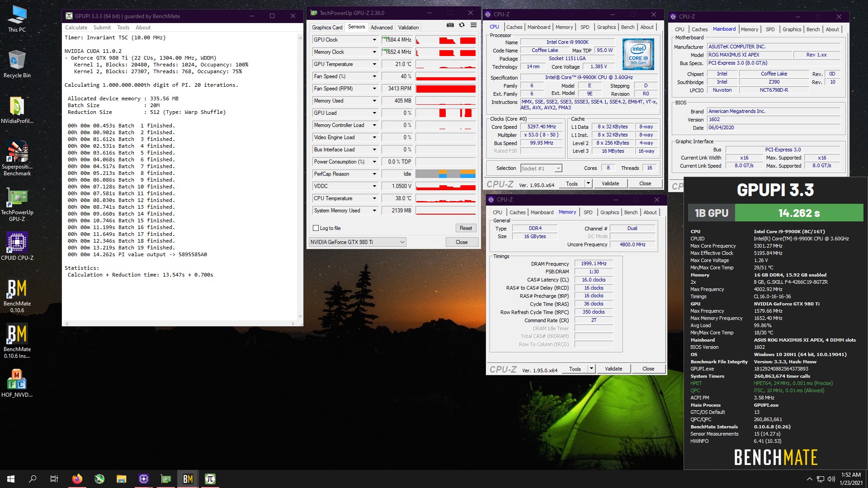868x488 pixels.
Task: Expand the Memory Clock sensor dropdown
Action: [x=374, y=52]
